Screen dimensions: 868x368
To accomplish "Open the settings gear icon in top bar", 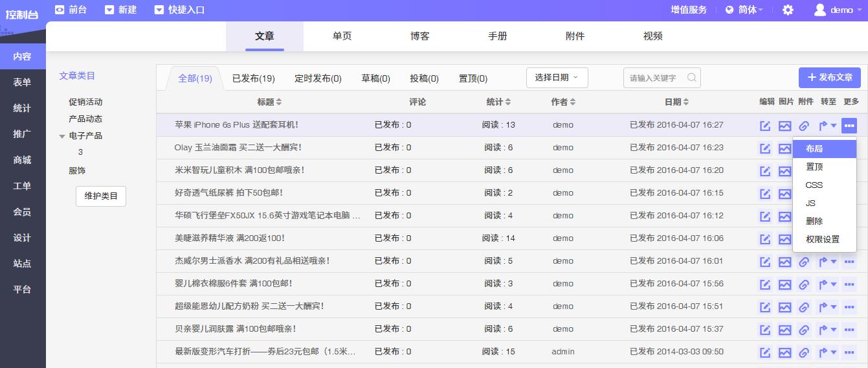I will [788, 10].
